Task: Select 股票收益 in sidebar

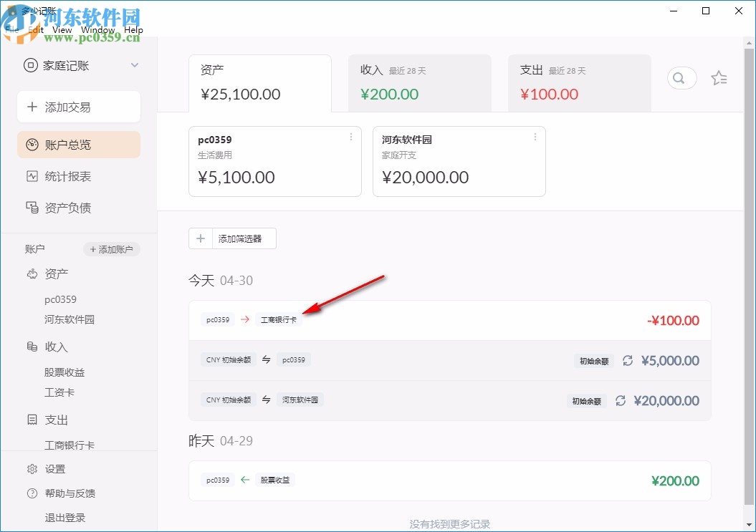Action: click(x=64, y=372)
